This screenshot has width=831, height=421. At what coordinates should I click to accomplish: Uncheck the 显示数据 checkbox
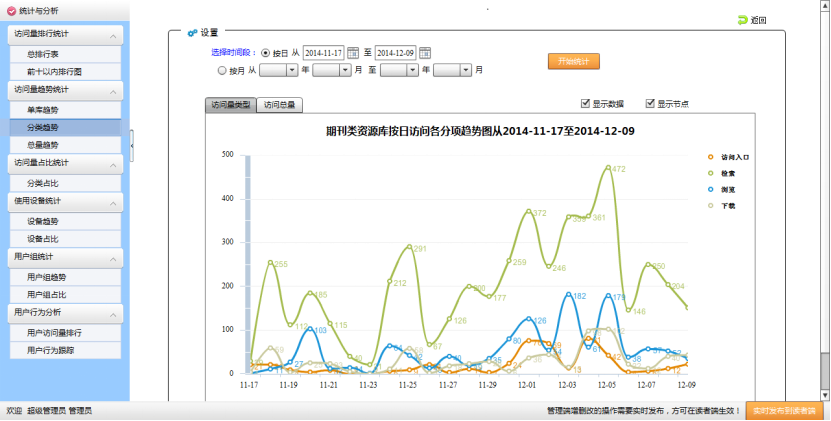586,103
